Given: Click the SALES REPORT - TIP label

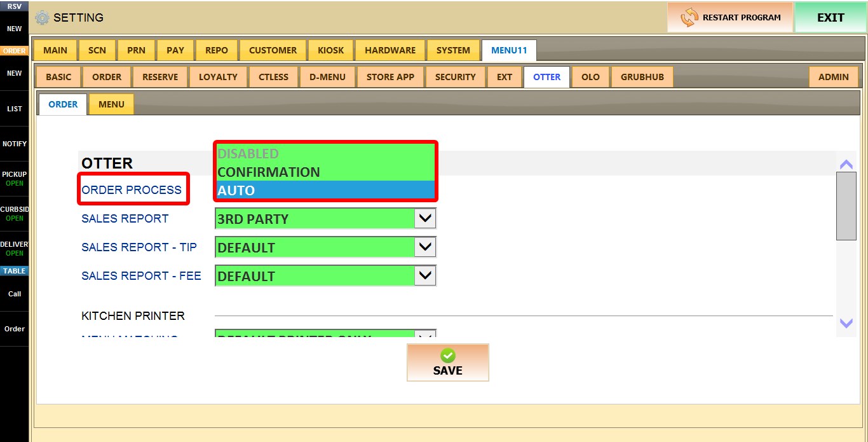Looking at the screenshot, I should (x=139, y=247).
